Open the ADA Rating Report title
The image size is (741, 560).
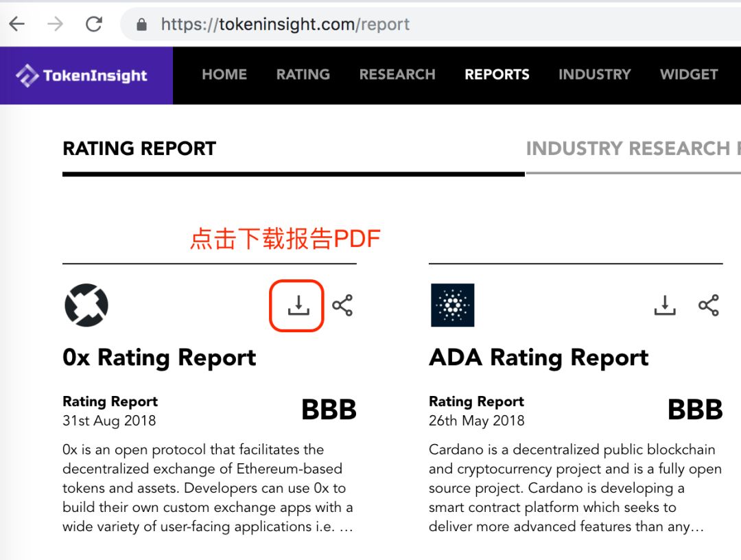tap(539, 358)
